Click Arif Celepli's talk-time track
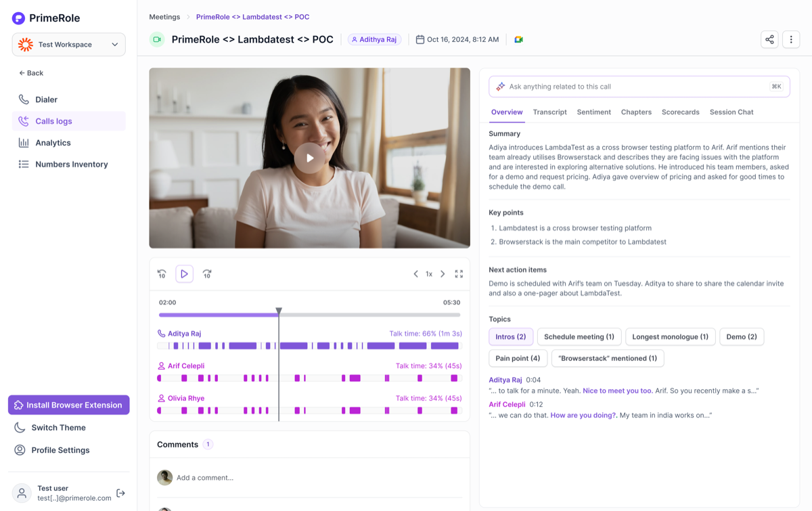The image size is (812, 511). [x=309, y=378]
